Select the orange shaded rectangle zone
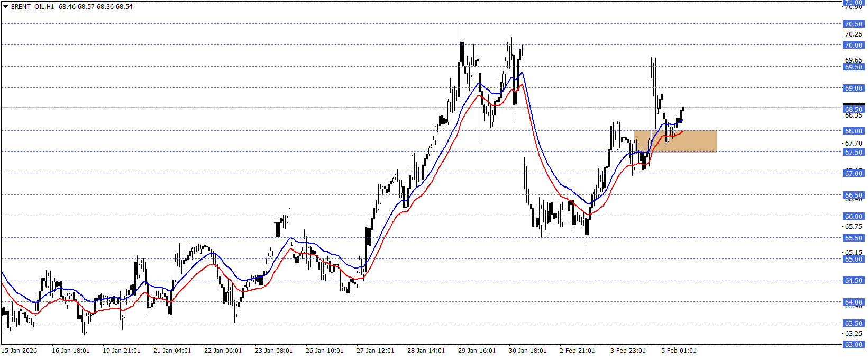Image resolution: width=868 pixels, height=357 pixels. click(x=675, y=141)
